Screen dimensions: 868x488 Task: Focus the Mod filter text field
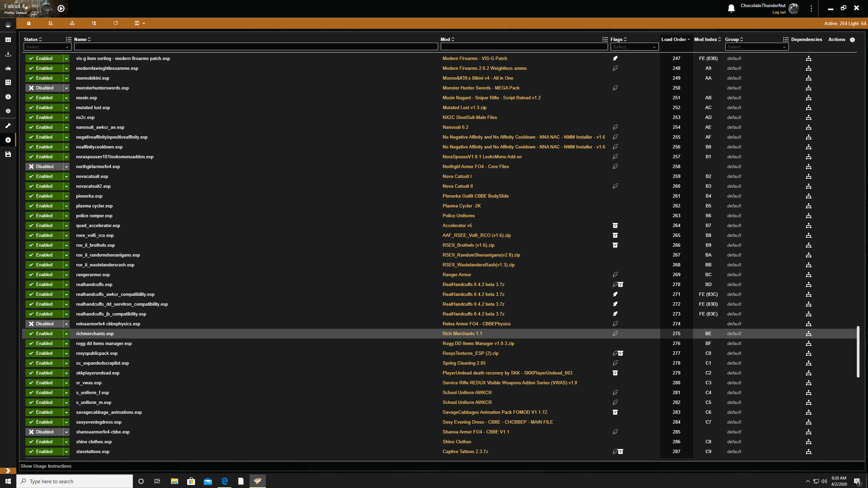(x=524, y=47)
